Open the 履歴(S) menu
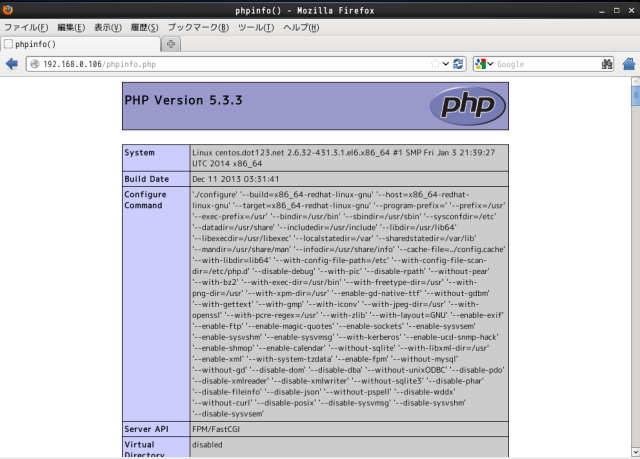 point(144,28)
